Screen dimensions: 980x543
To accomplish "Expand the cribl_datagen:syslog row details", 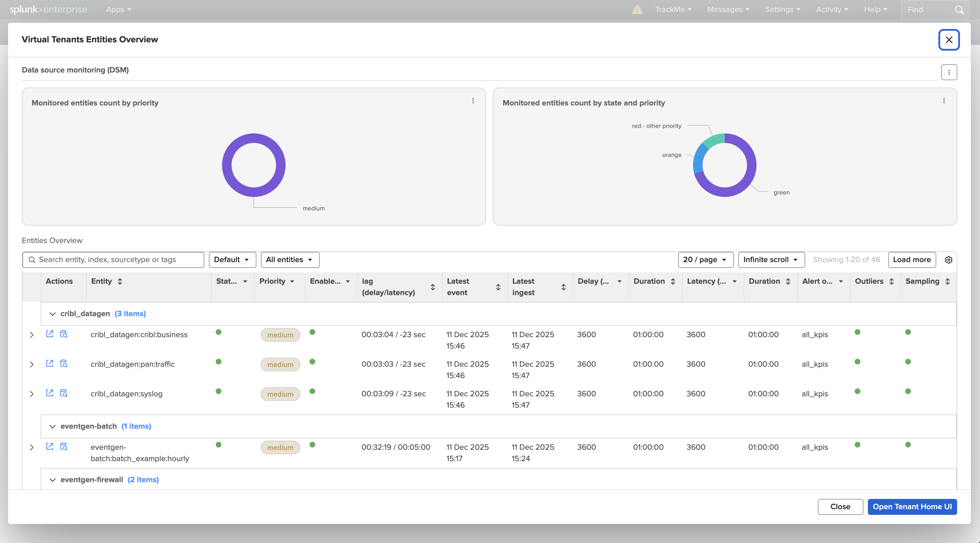I will (x=32, y=394).
